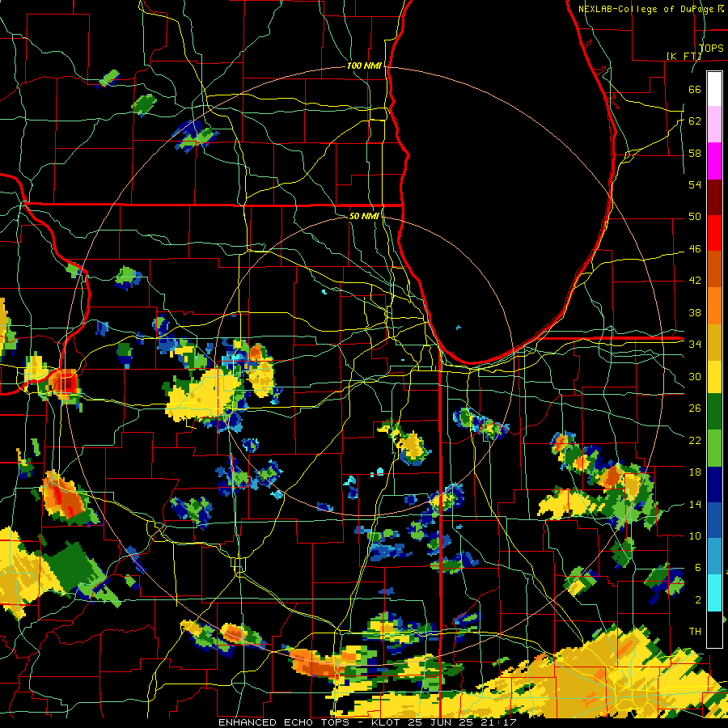Pick the navy blue legend swatch
The height and width of the screenshot is (728, 728).
pos(714,485)
